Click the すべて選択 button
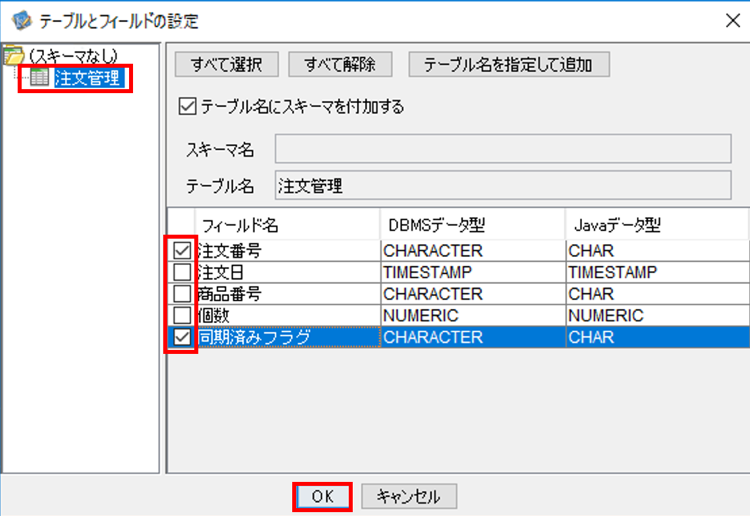This screenshot has height=516, width=750. [x=227, y=64]
